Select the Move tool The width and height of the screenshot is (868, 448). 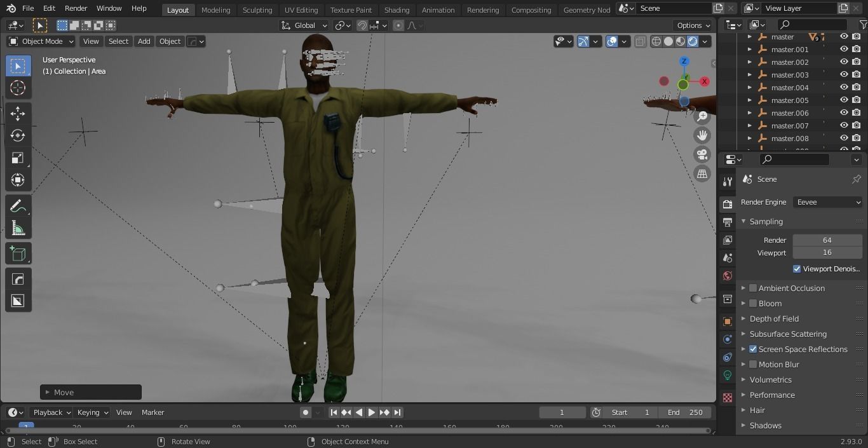tap(18, 113)
